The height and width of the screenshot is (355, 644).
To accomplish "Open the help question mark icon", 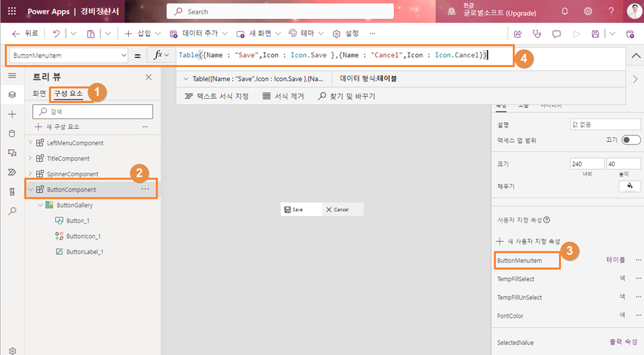I will click(x=611, y=11).
